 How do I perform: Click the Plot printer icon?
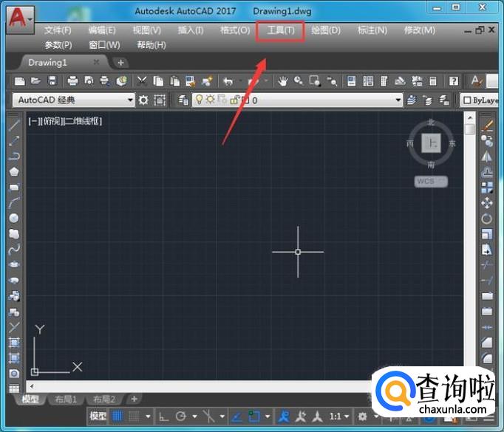(x=73, y=80)
